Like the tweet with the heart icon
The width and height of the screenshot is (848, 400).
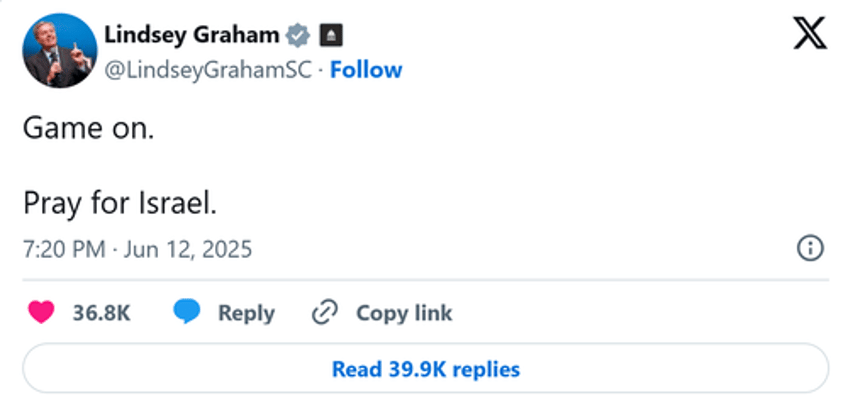41,312
